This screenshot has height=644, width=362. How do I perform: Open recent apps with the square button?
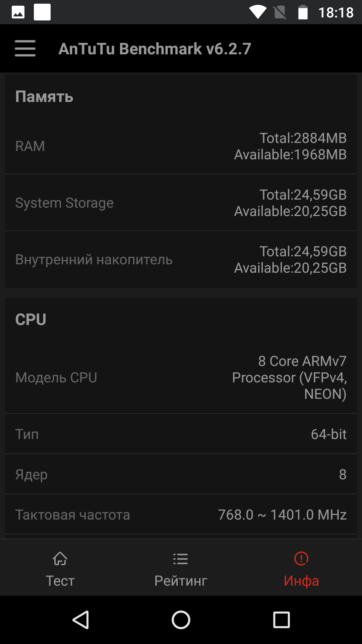tap(281, 620)
